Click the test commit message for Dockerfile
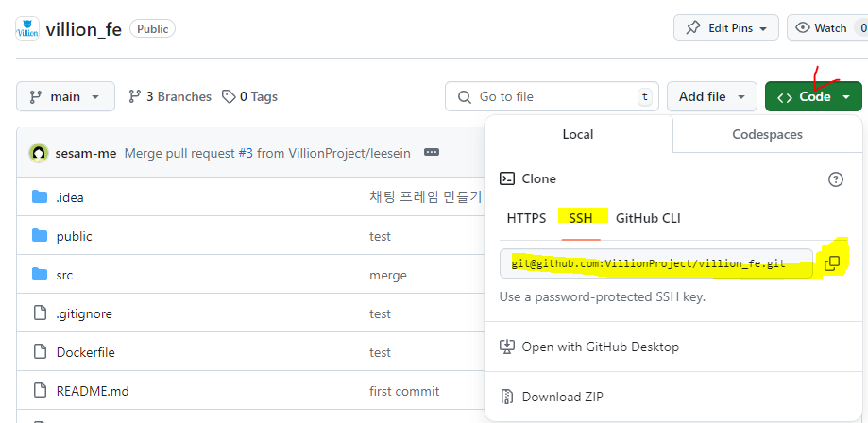Image resolution: width=868 pixels, height=423 pixels. [380, 353]
